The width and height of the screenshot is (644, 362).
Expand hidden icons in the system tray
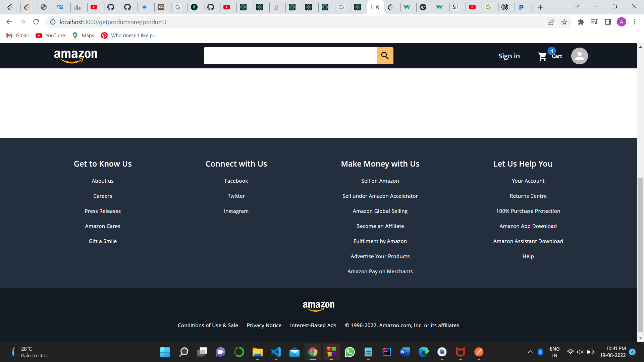530,352
